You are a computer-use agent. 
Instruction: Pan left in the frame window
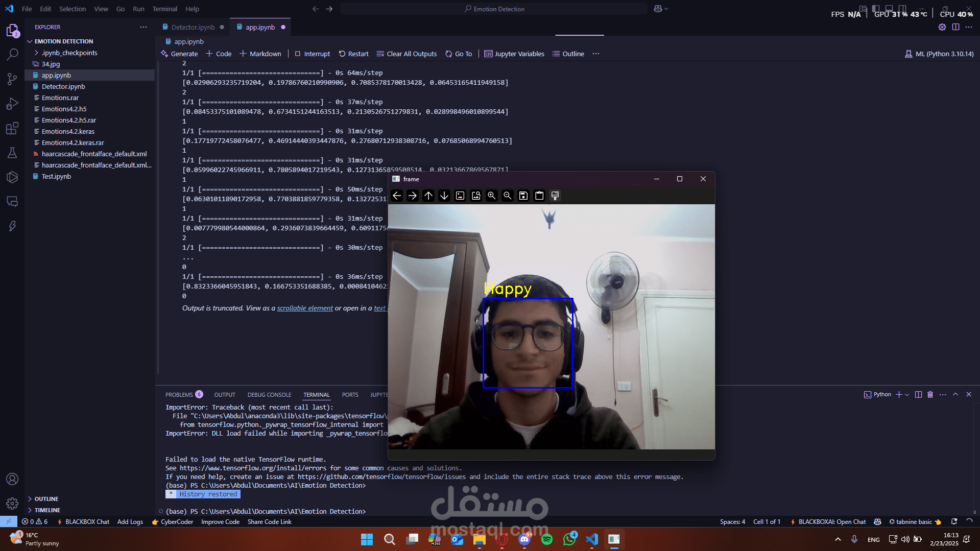click(x=397, y=196)
